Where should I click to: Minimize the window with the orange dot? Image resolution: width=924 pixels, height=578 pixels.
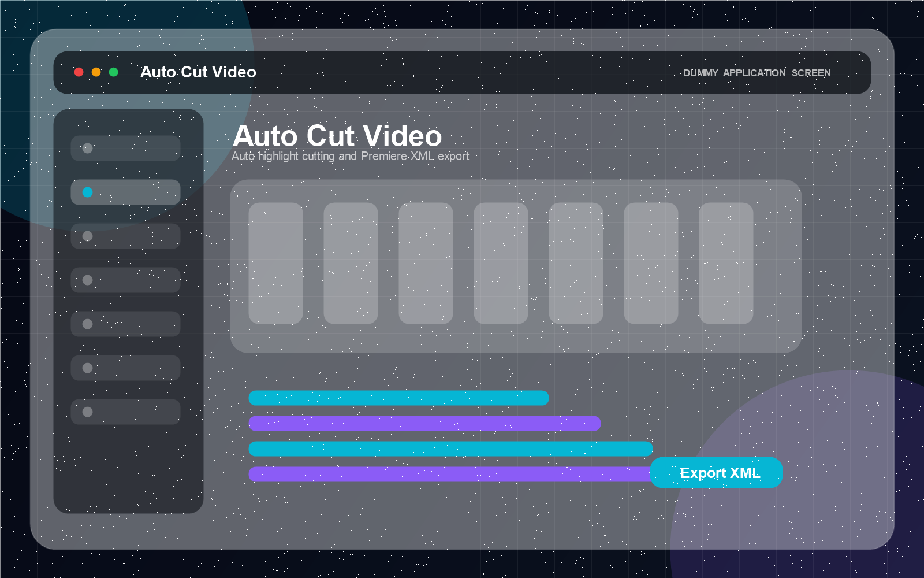(96, 72)
